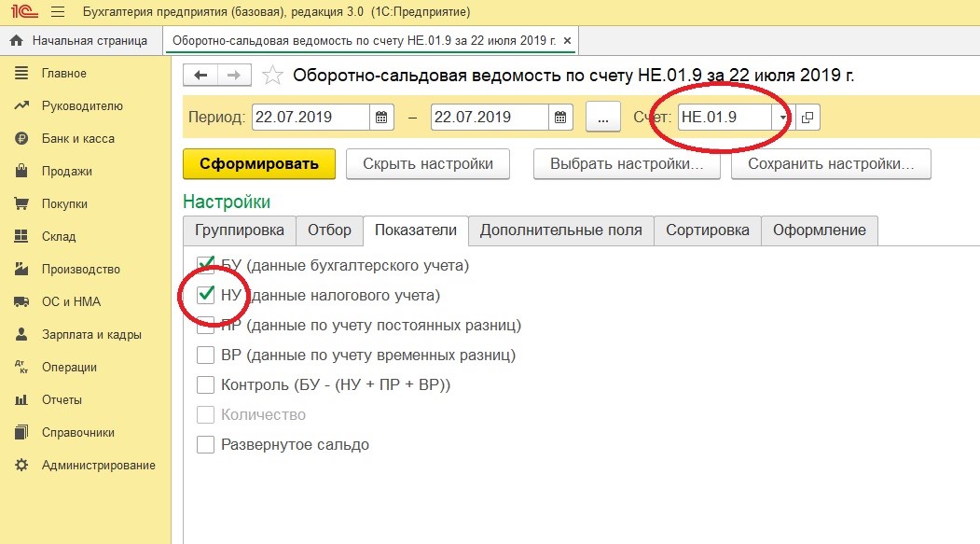Click the open-account icon next to Счет field
This screenshot has width=980, height=544.
[x=807, y=118]
